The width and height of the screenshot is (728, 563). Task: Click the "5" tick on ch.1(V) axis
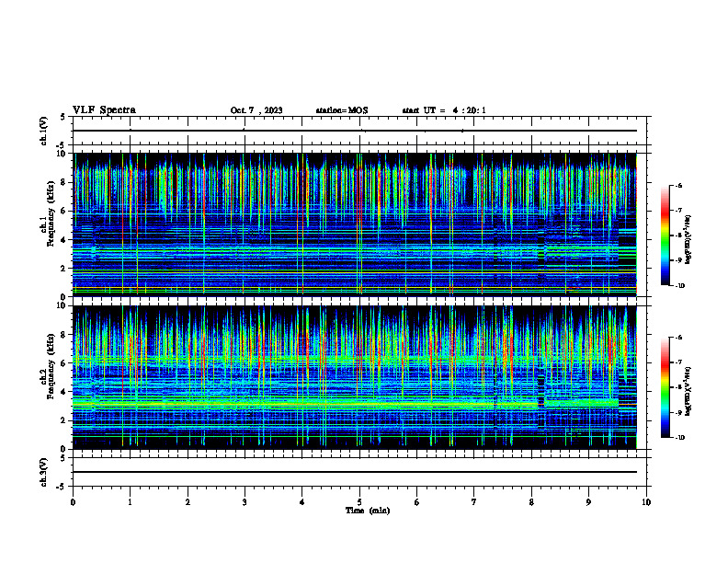coord(63,117)
